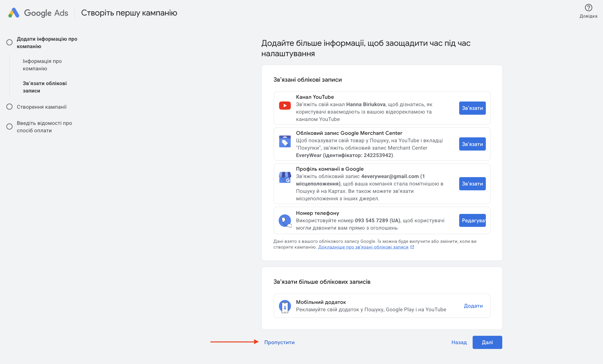The image size is (603, 364).
Task: Edit the phone number with Редагувати
Action: (472, 220)
